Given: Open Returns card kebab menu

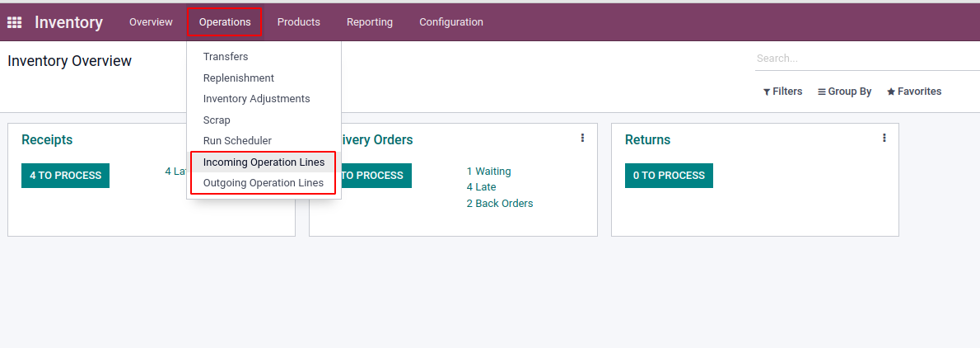Looking at the screenshot, I should [x=884, y=138].
